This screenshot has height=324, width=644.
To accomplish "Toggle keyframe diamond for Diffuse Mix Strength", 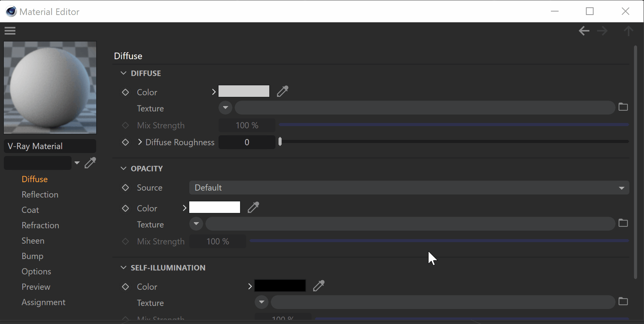I will (125, 125).
